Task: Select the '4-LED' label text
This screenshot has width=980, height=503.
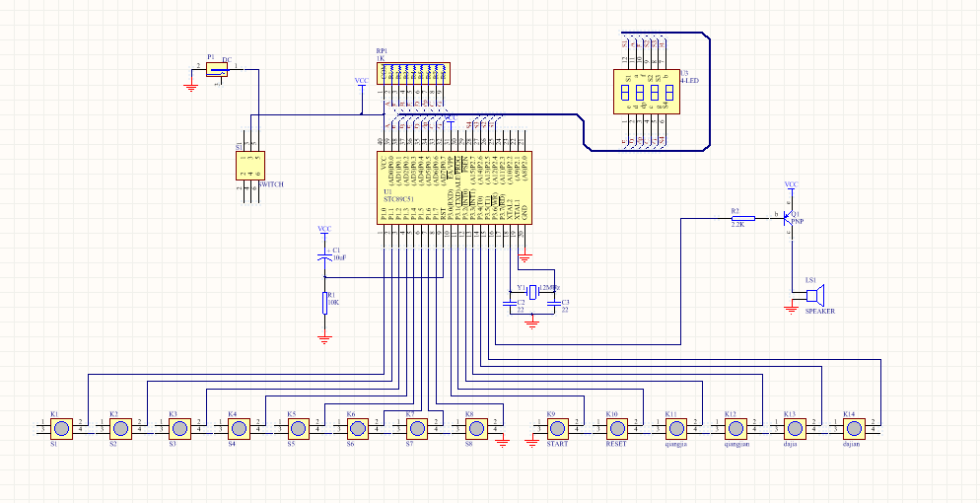Action: [690, 81]
